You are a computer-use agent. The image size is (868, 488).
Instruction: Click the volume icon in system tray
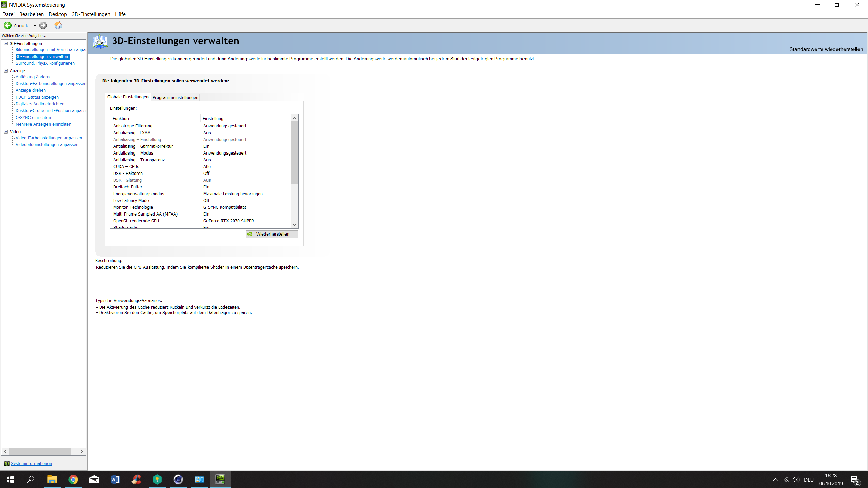coord(795,480)
